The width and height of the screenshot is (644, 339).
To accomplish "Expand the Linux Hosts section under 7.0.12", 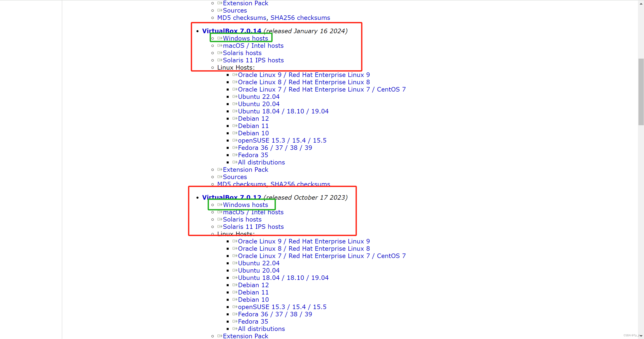I will [235, 234].
